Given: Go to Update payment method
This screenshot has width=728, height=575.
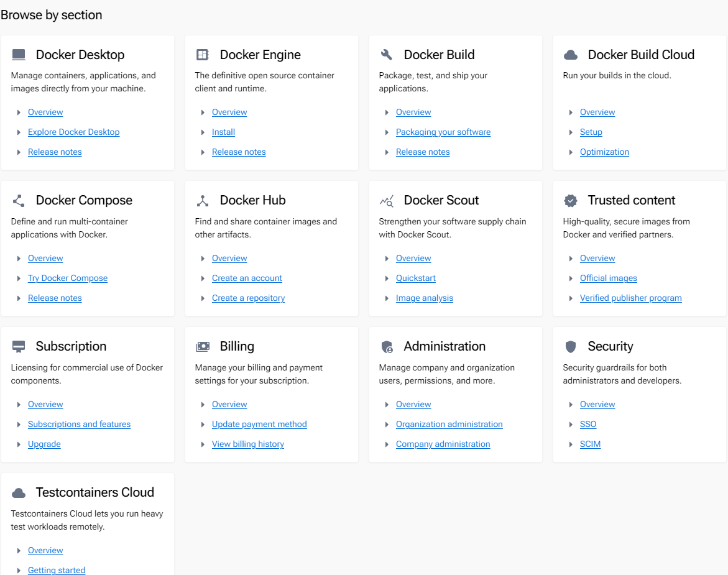Looking at the screenshot, I should pyautogui.click(x=259, y=425).
